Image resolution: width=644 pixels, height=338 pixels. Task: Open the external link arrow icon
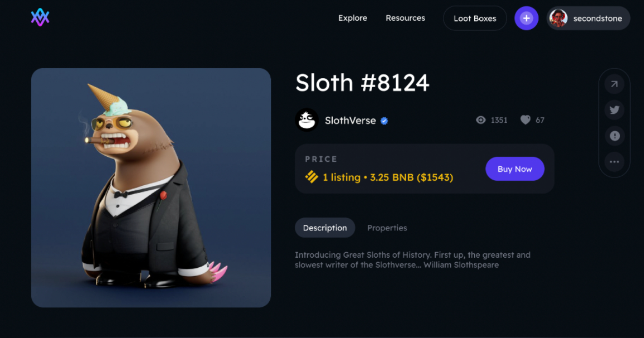614,84
